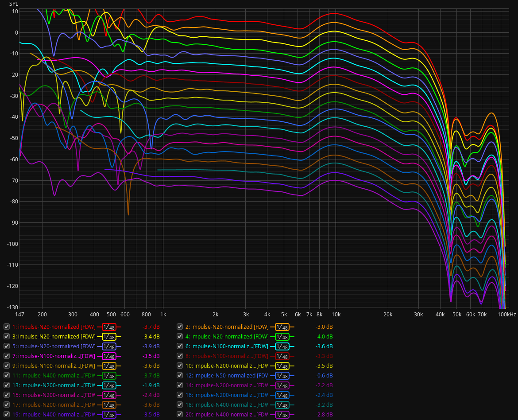Toggle visibility checkbox for trace 4
The width and height of the screenshot is (518, 420).
point(180,336)
